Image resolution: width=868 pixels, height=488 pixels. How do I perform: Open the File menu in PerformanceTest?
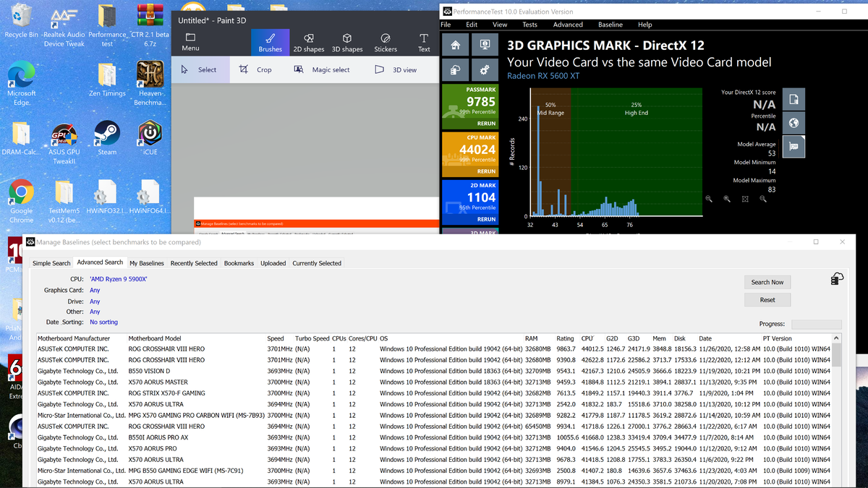[446, 25]
